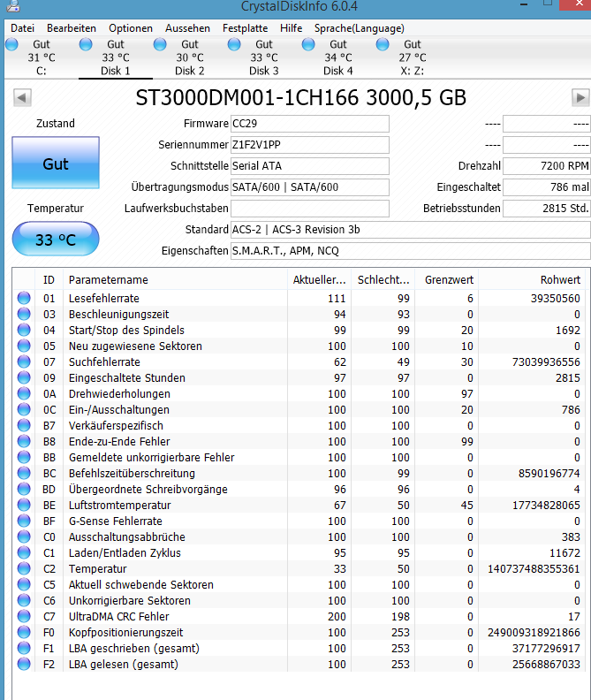Select the Übergeordnete Schreibvorgänge row
The image size is (591, 700).
tap(299, 490)
